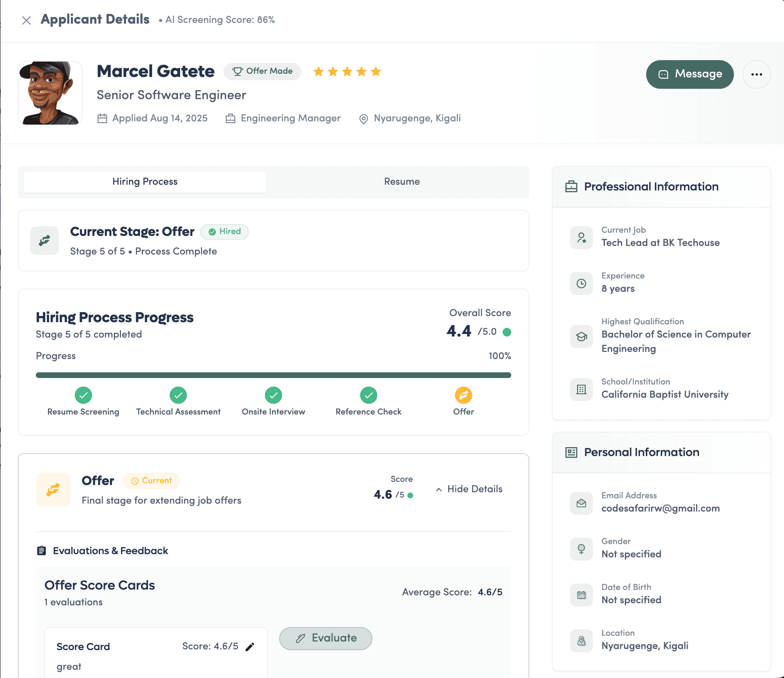Click the calendar icon beside Applied date
Screen dimensions: 784x678
(x=102, y=118)
